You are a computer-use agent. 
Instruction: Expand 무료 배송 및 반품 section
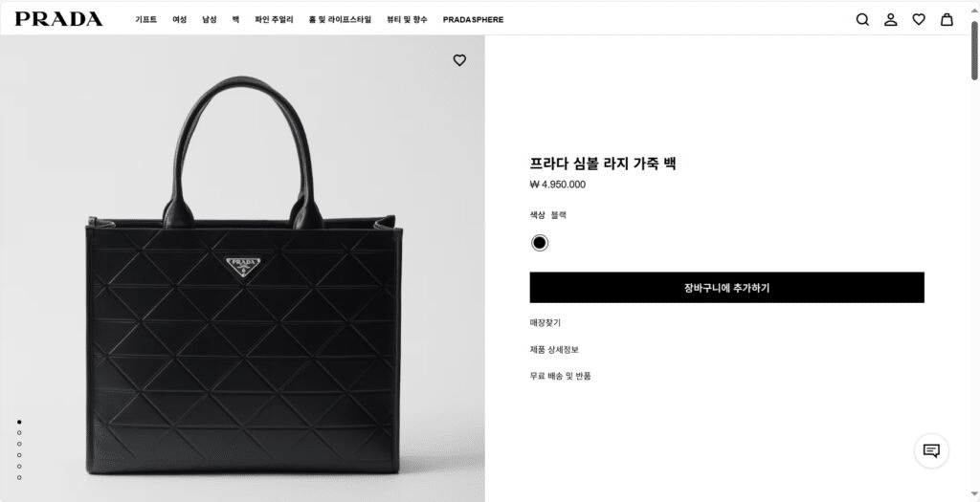pos(560,376)
